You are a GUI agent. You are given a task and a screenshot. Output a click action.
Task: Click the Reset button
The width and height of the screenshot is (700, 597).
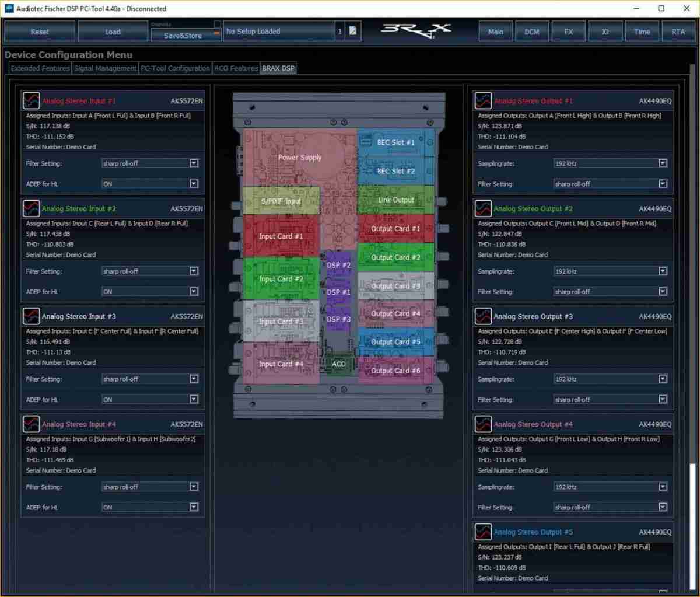tap(40, 32)
